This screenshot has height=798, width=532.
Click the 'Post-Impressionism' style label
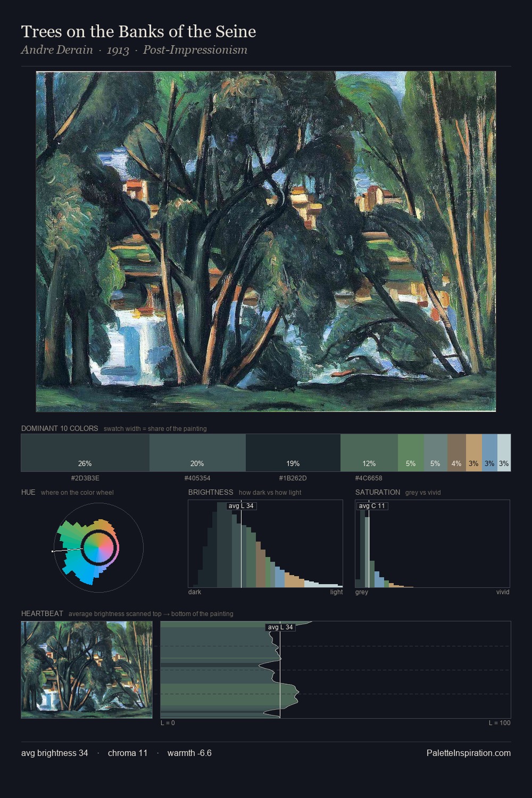(x=195, y=50)
